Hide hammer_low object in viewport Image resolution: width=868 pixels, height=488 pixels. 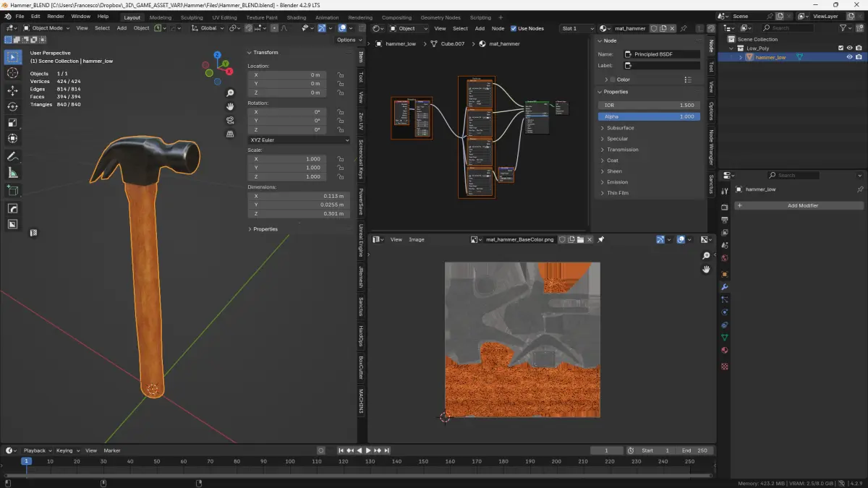(x=850, y=57)
